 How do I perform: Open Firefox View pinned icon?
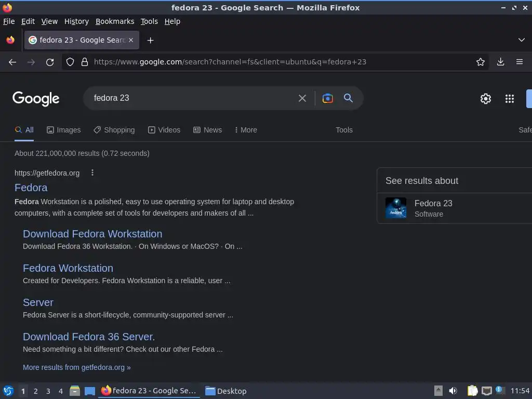(10, 40)
